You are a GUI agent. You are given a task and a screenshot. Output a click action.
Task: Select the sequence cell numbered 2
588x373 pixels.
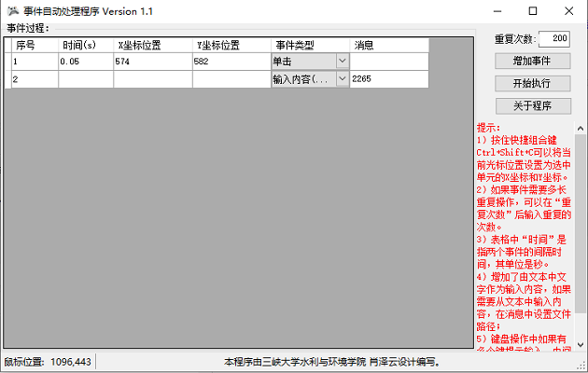pyautogui.click(x=35, y=79)
